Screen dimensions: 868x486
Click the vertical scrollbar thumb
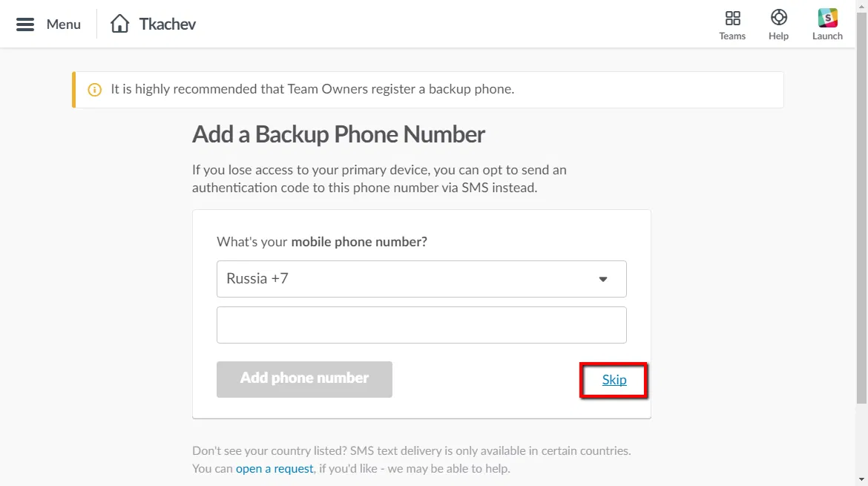(861, 208)
